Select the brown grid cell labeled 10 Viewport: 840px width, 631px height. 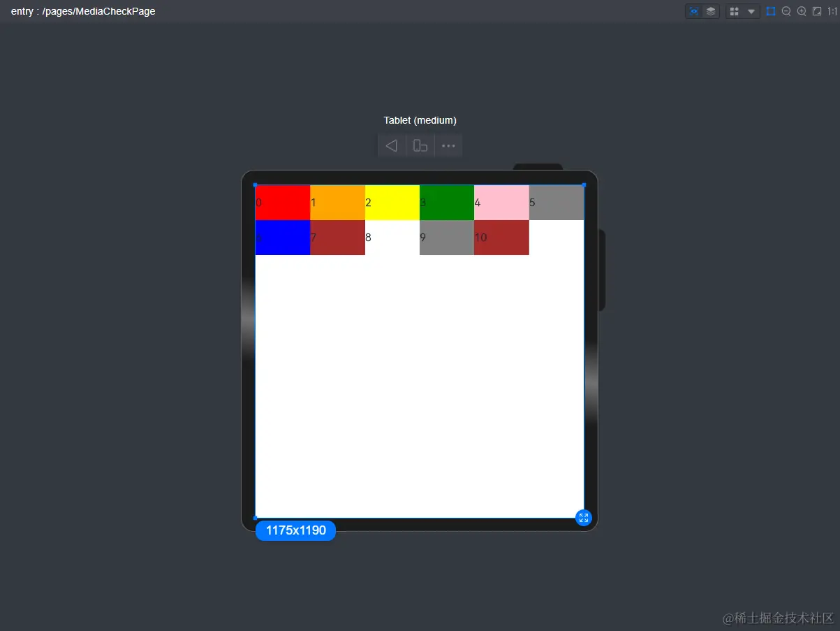501,238
